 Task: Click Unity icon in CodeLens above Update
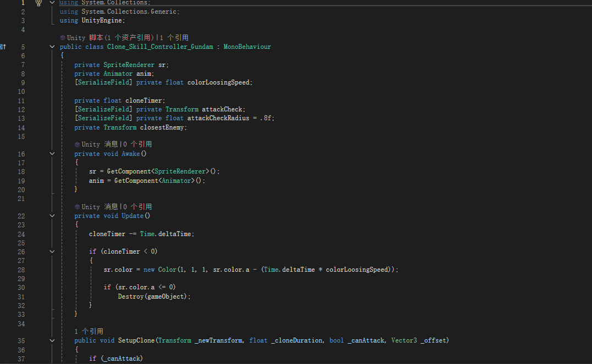78,207
